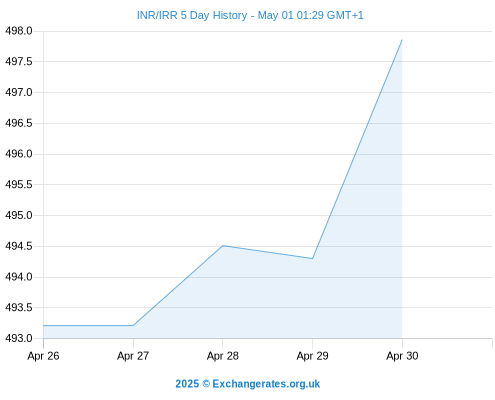Screen dimensions: 495x400
Task: Click the 498.0 y-axis label
Action: pyautogui.click(x=19, y=31)
